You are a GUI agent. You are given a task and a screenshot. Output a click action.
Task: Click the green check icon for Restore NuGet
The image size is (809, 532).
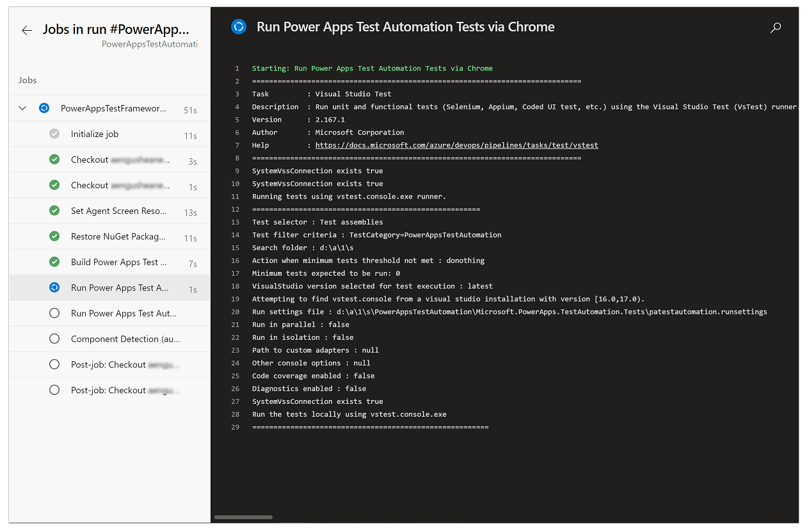[x=54, y=236]
